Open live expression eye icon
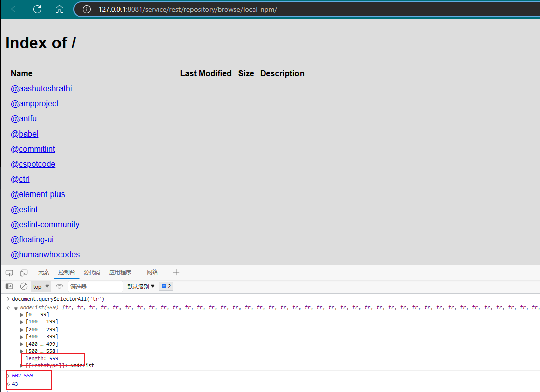 (x=59, y=286)
